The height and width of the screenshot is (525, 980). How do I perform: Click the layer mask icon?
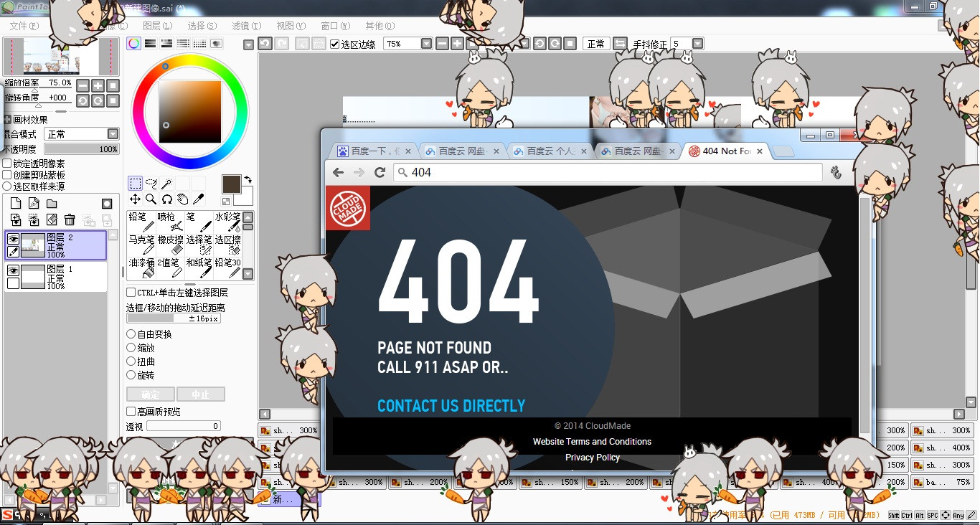107,204
